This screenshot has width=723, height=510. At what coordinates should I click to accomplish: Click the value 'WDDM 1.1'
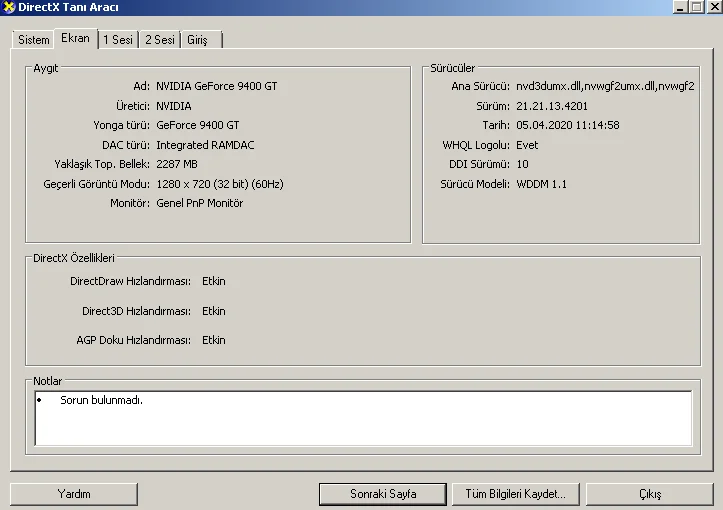tap(541, 184)
